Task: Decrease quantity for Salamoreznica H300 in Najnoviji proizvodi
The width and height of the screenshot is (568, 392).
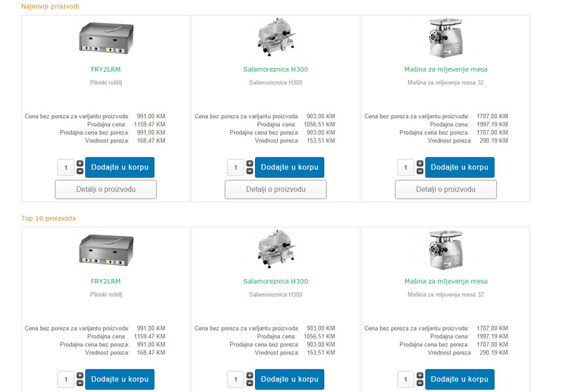Action: [250, 171]
